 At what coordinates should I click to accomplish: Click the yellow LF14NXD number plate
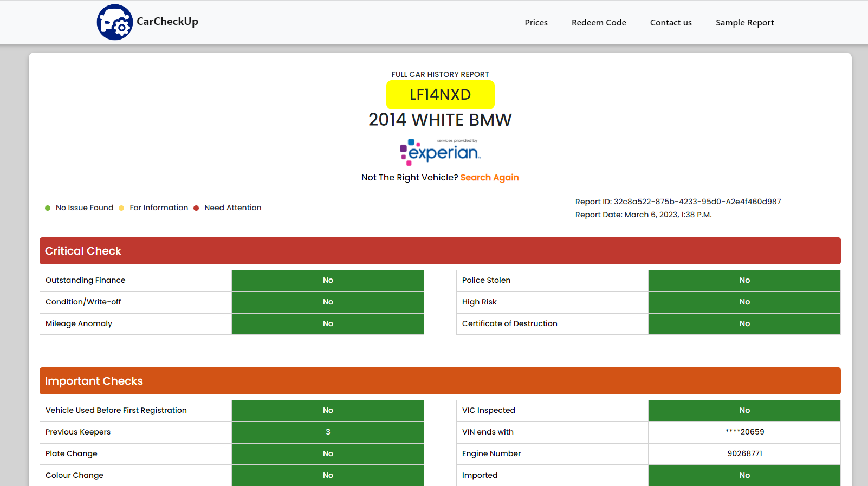(440, 95)
